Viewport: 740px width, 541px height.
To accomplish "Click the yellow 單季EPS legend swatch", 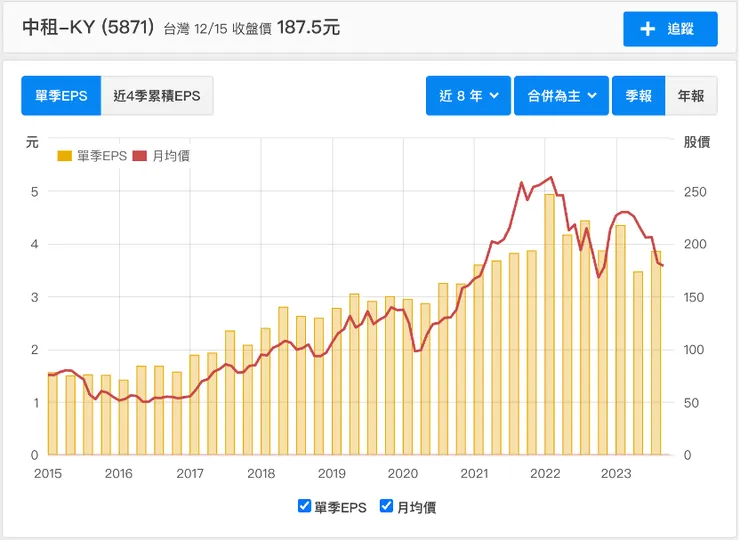I will tap(64, 156).
